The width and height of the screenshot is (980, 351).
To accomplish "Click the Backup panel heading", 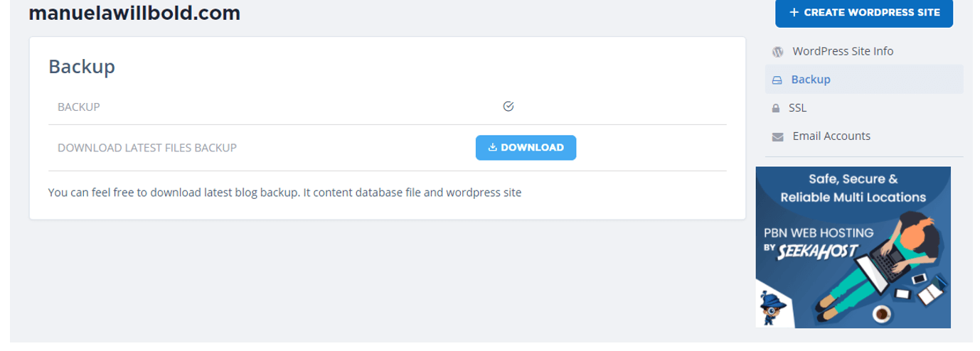I will click(82, 67).
